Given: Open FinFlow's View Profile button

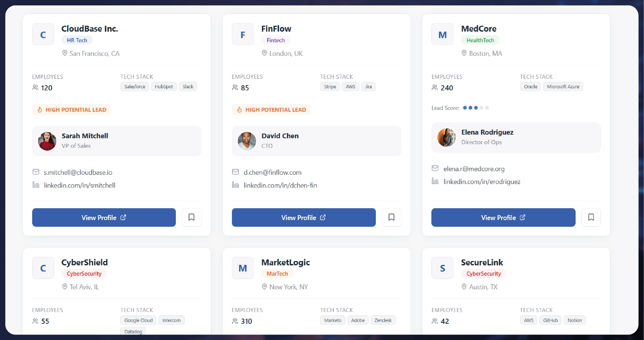Looking at the screenshot, I should [x=303, y=217].
